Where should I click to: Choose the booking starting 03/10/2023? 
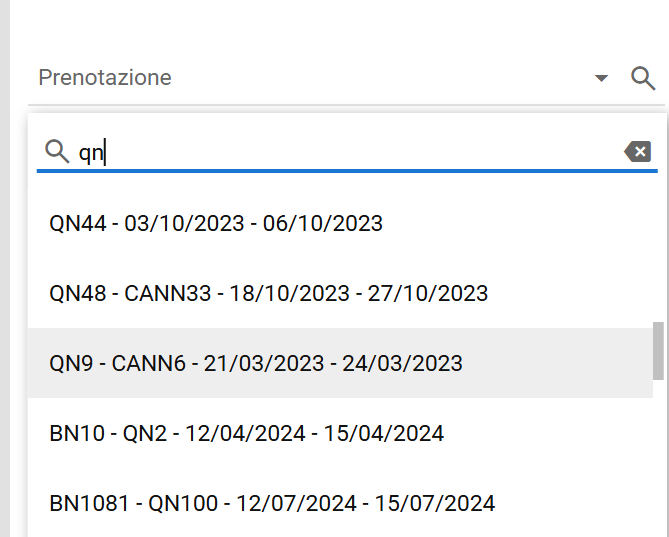click(x=340, y=224)
